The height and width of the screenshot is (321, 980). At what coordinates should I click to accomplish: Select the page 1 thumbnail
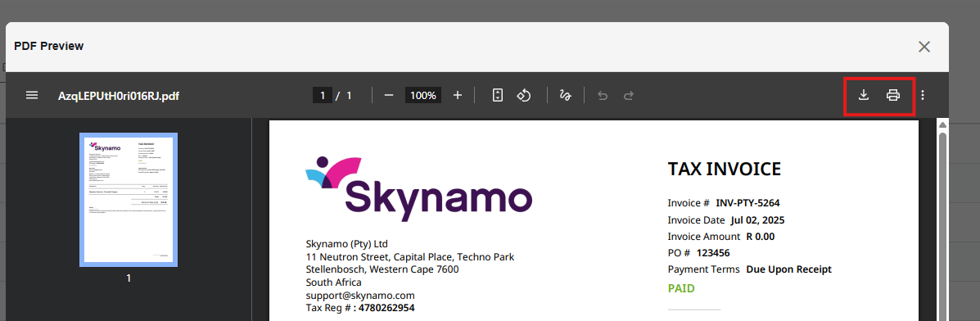tap(129, 200)
